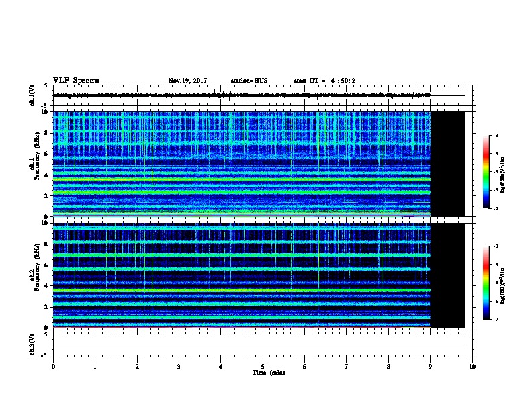
Task: Click time axis tick label "8"
Action: point(388,367)
